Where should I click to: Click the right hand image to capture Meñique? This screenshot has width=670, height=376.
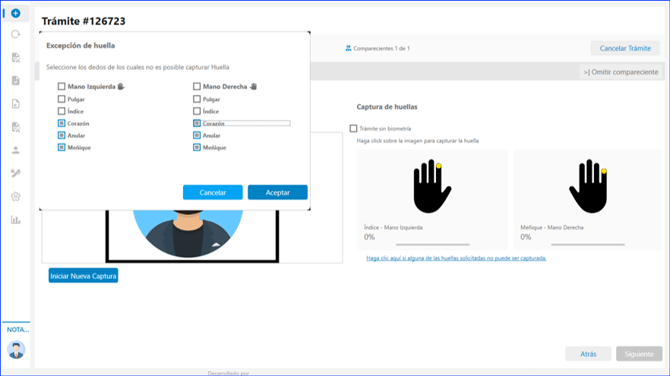coord(588,186)
